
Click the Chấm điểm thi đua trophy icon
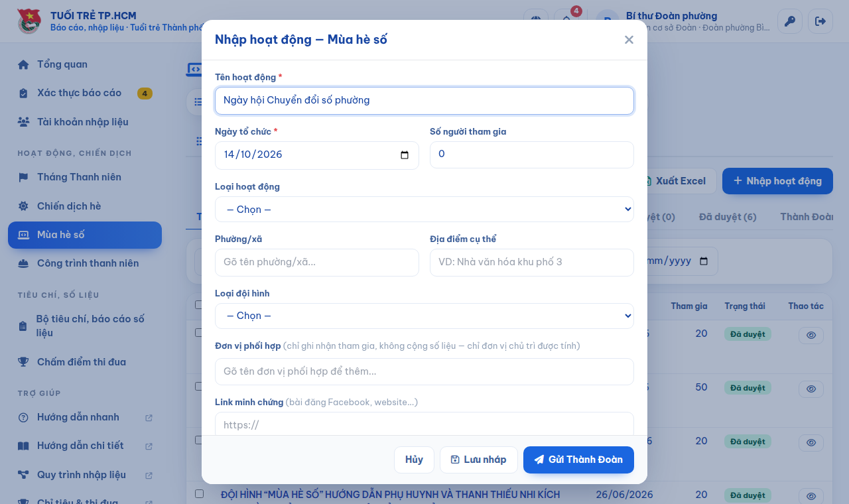tap(23, 362)
